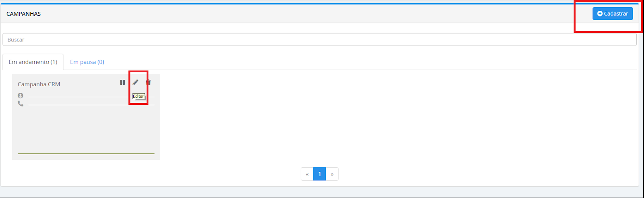
Task: Focus the Buscar search field
Action: 319,40
